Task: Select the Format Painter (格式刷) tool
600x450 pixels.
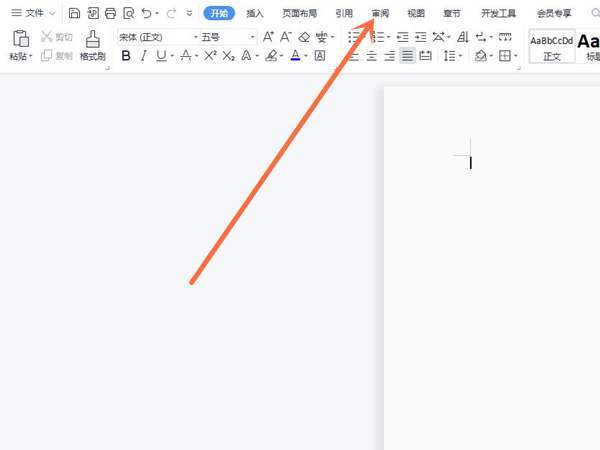Action: [93, 45]
